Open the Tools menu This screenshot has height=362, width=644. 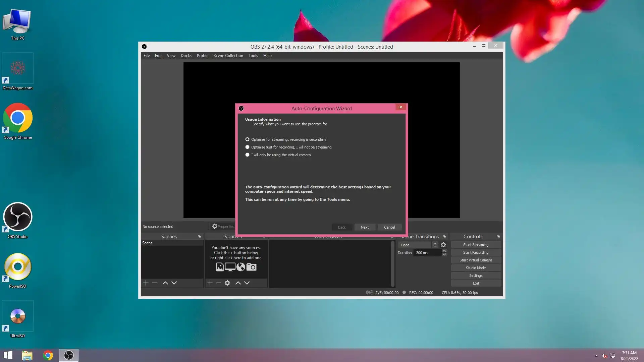coord(253,56)
